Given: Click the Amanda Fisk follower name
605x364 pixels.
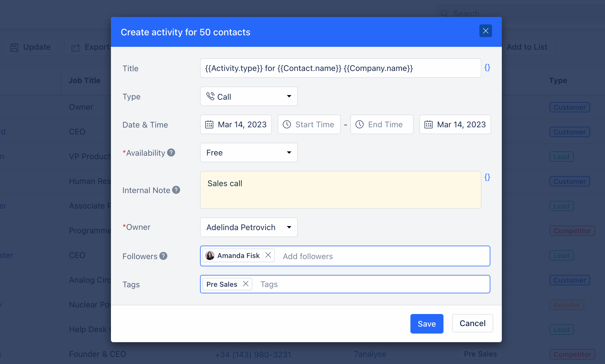Looking at the screenshot, I should coord(238,255).
